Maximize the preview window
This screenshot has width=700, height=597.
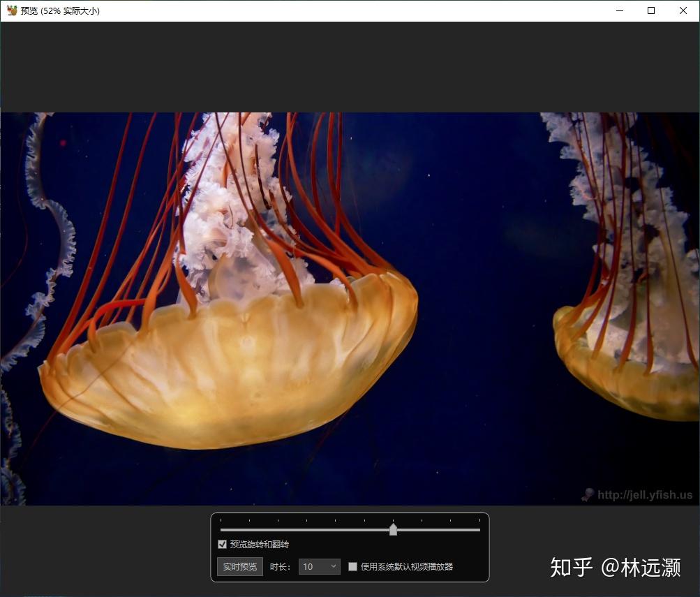[651, 10]
